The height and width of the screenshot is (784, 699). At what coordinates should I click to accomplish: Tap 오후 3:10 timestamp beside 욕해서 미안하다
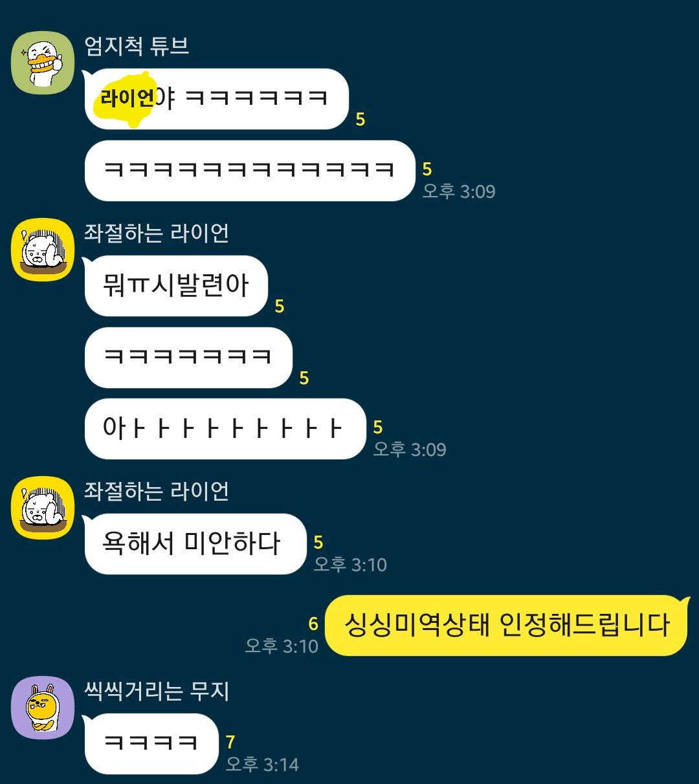(350, 565)
